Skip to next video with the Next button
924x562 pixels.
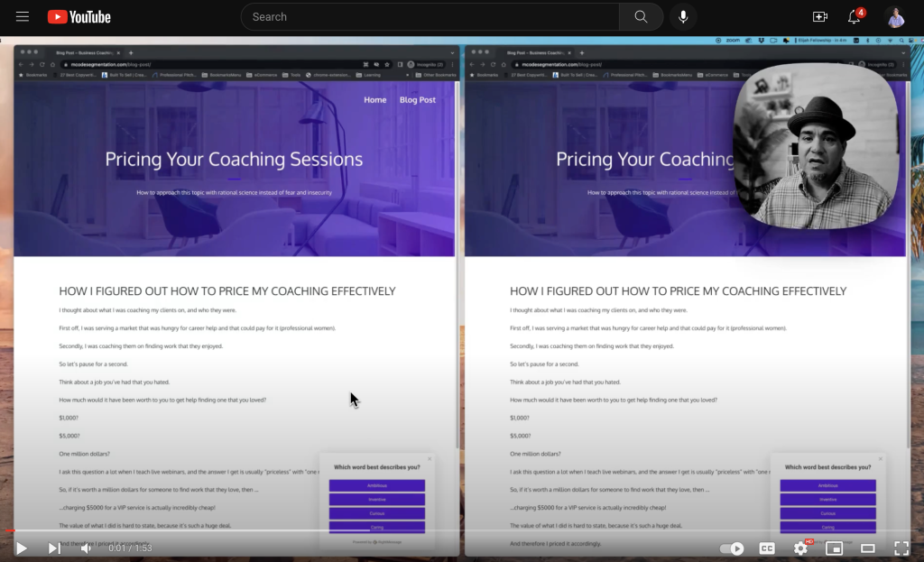click(54, 548)
